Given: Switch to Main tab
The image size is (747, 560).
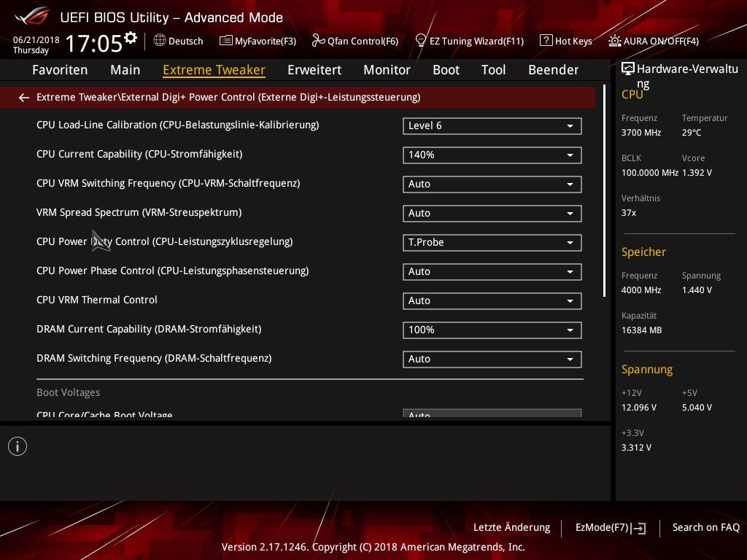Looking at the screenshot, I should (x=125, y=70).
